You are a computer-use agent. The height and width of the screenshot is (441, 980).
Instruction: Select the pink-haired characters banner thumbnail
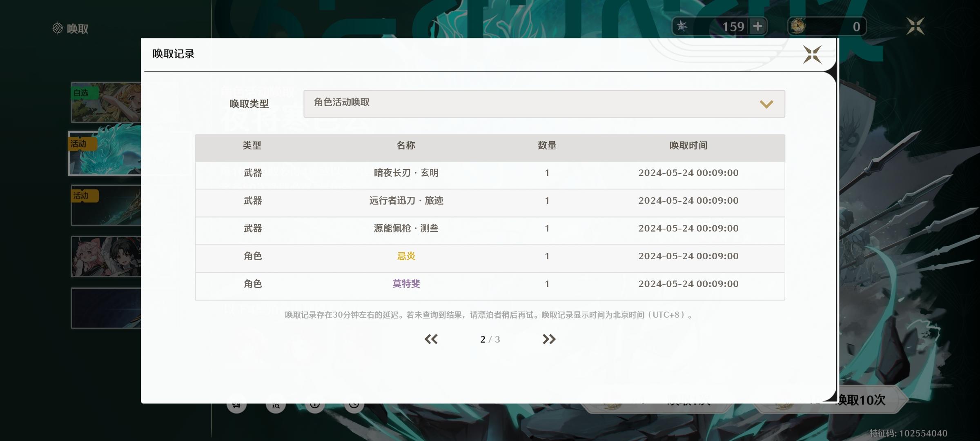[x=106, y=256]
